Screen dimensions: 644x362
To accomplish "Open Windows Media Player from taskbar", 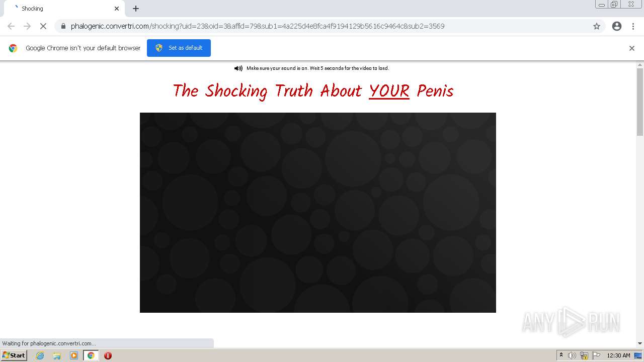I will coord(74,355).
